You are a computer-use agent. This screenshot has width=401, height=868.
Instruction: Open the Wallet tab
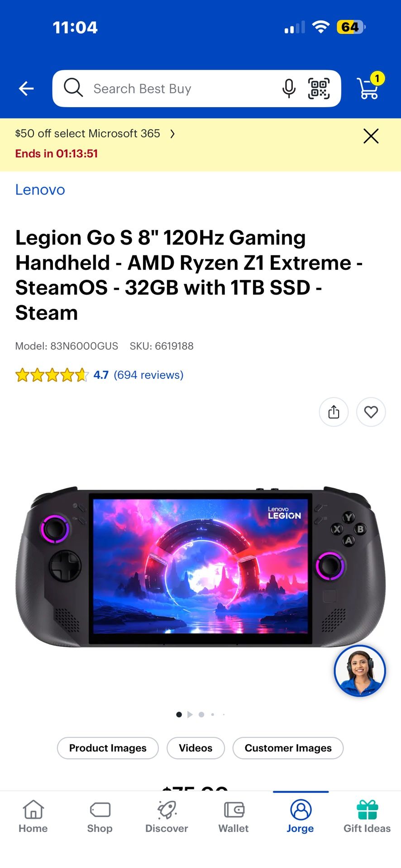click(234, 816)
